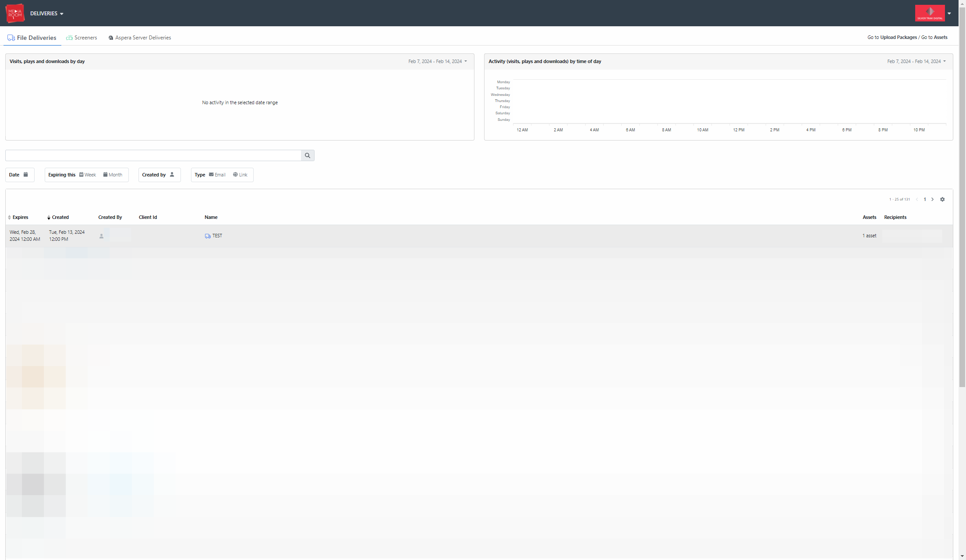This screenshot has width=966, height=560.
Task: Click the magnifier search button
Action: pos(308,155)
